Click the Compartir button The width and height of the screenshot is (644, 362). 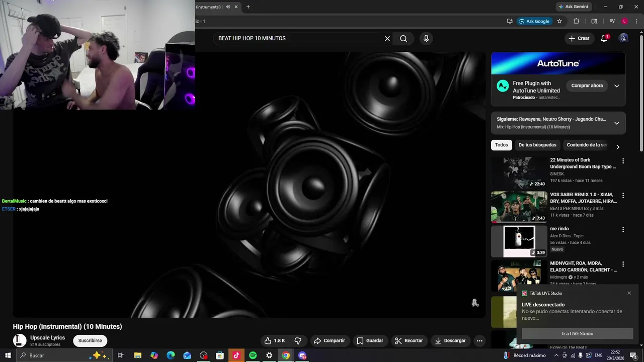pyautogui.click(x=329, y=341)
